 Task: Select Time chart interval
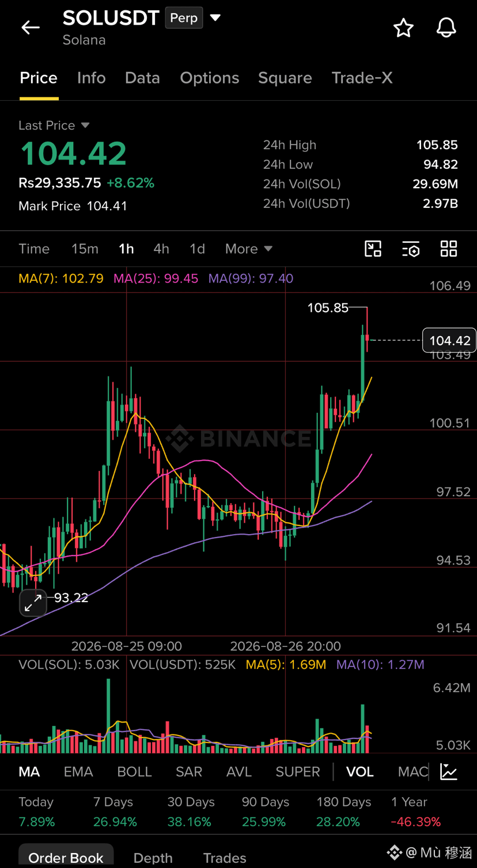click(34, 249)
